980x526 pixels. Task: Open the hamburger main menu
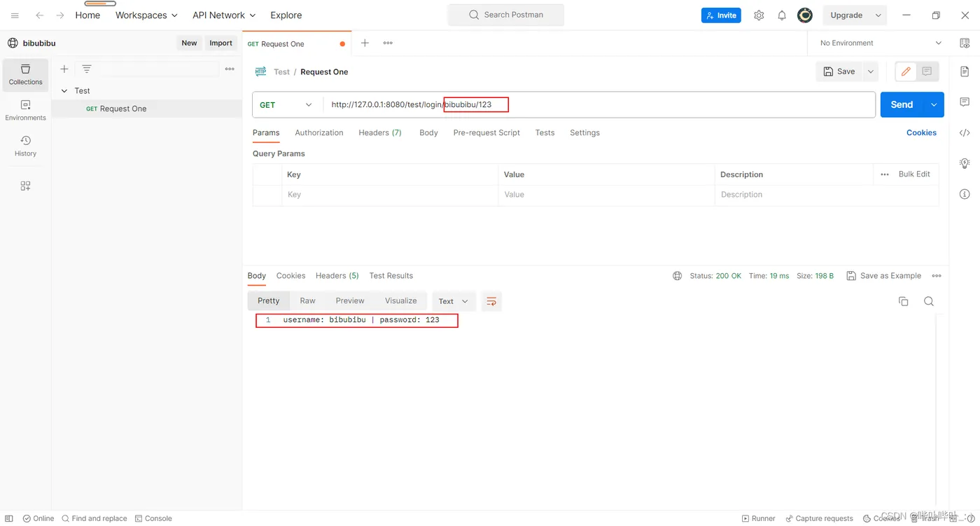(x=15, y=15)
